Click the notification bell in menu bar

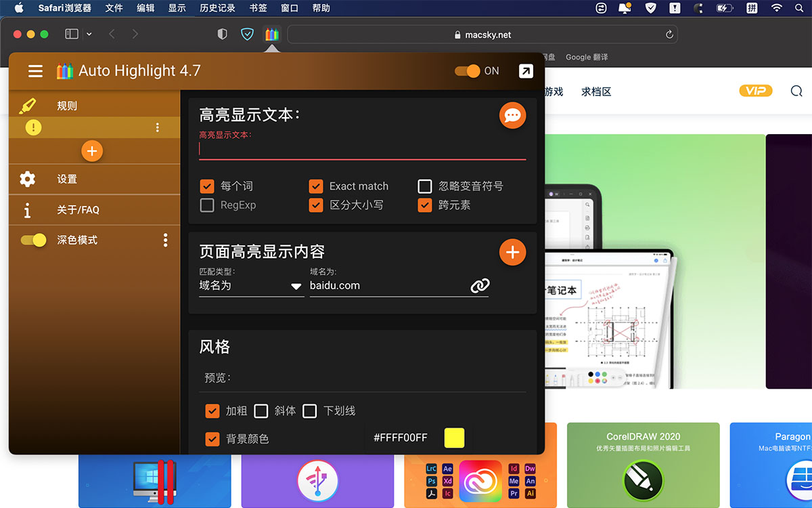click(x=624, y=8)
